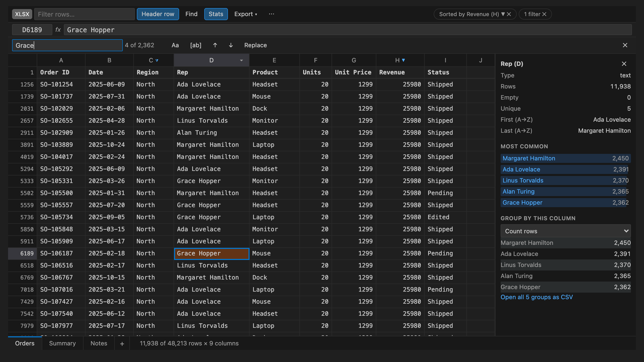Image resolution: width=644 pixels, height=362 pixels.
Task: Select row number 6189
Action: [x=23, y=253]
